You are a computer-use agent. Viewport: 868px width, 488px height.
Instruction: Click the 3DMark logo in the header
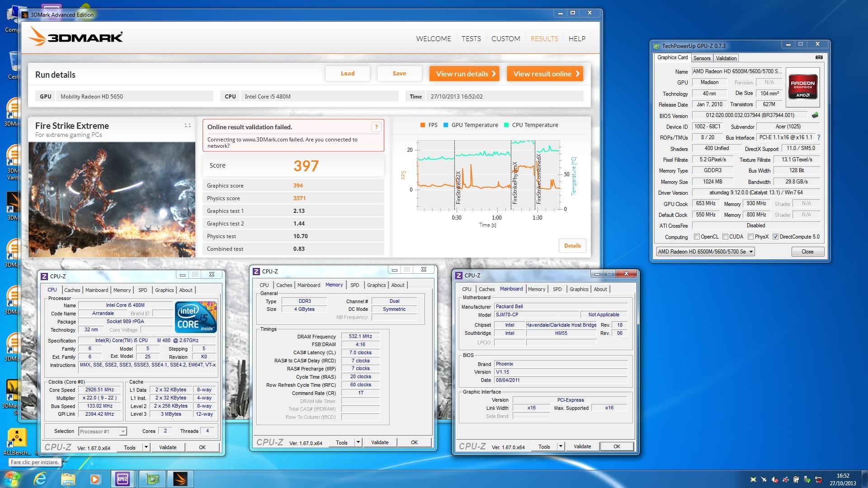(76, 37)
